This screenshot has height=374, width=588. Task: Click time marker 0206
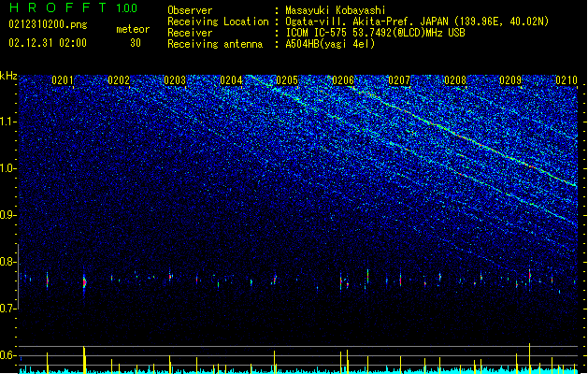(x=343, y=80)
